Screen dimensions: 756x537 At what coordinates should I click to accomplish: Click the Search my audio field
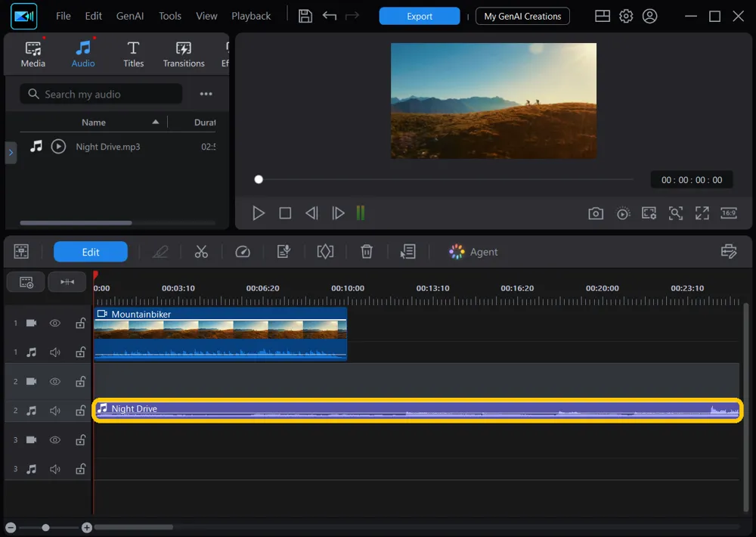pyautogui.click(x=101, y=94)
